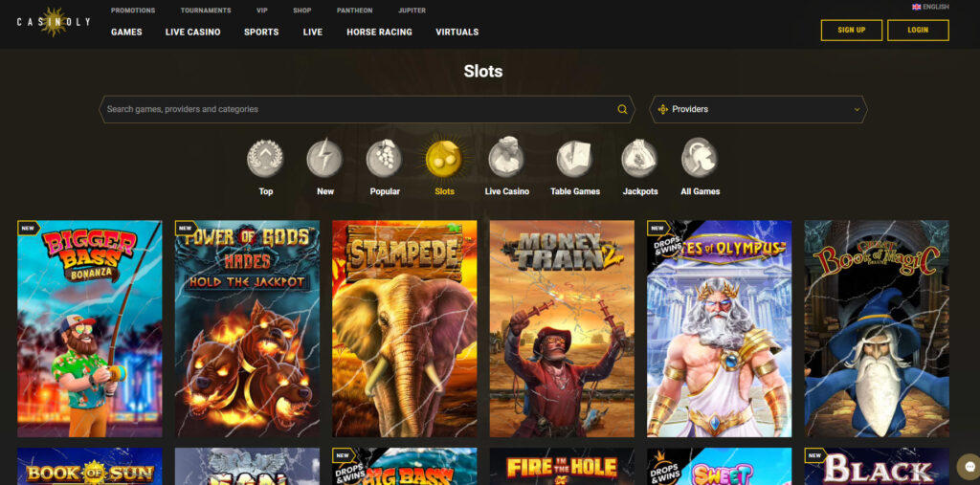Expand the Providers dropdown

[758, 109]
